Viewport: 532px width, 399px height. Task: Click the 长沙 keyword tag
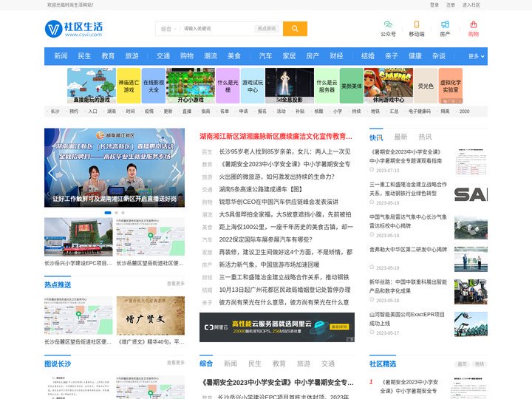[x=55, y=112]
